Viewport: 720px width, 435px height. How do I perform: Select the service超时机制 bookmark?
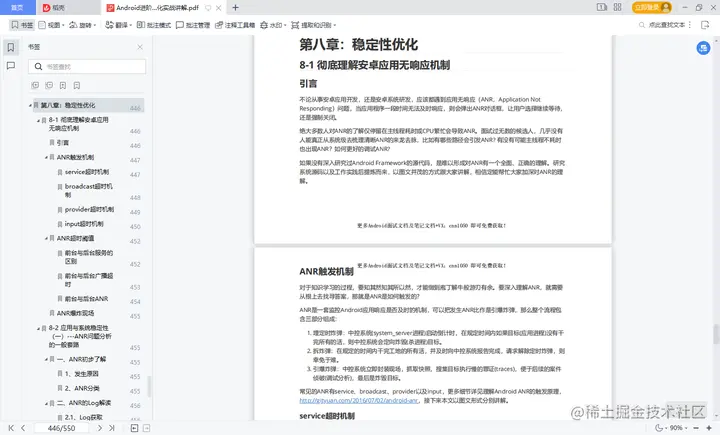tap(86, 172)
